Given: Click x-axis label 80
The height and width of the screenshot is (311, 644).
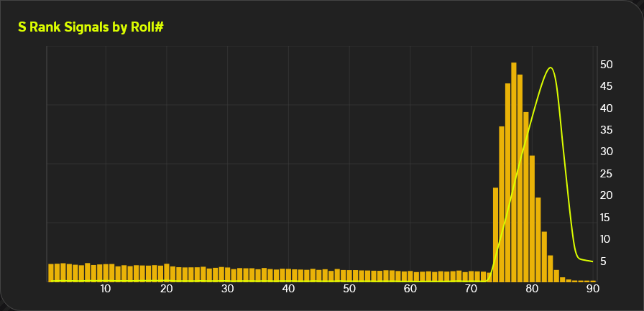Looking at the screenshot, I should click(532, 289).
